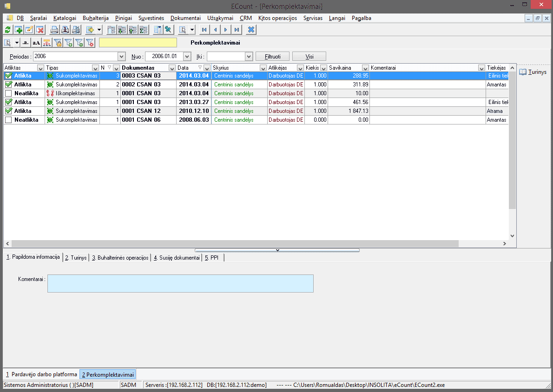Click the delete record red X icon
Image resolution: width=553 pixels, height=392 pixels.
pos(40,30)
